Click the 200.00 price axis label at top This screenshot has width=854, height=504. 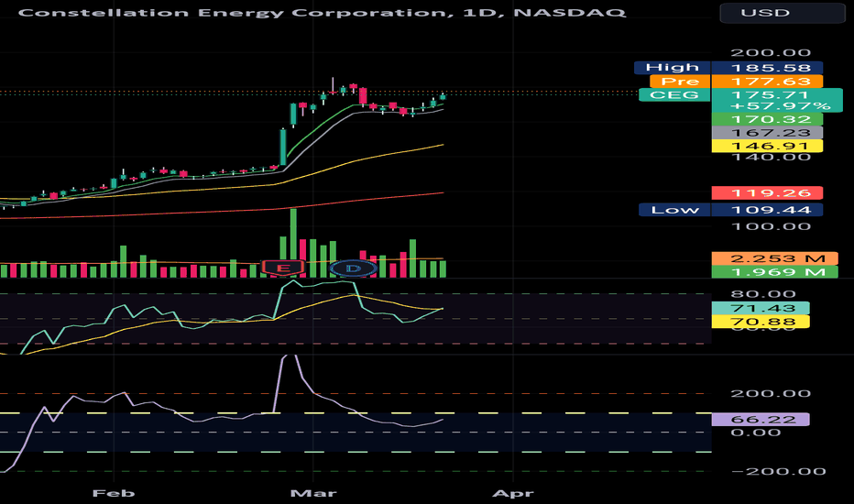(771, 53)
